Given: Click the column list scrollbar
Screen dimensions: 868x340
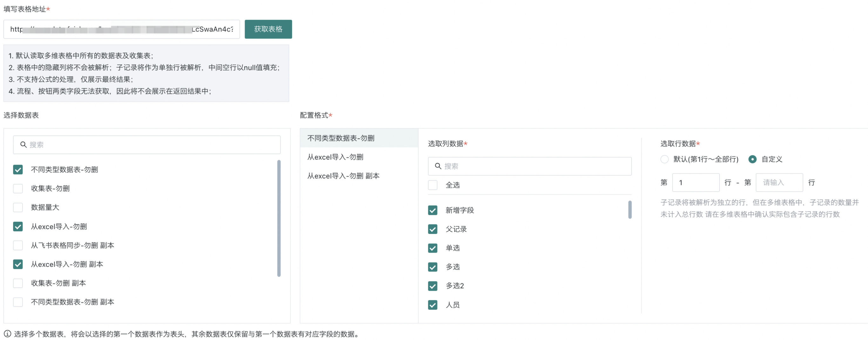Looking at the screenshot, I should (629, 210).
